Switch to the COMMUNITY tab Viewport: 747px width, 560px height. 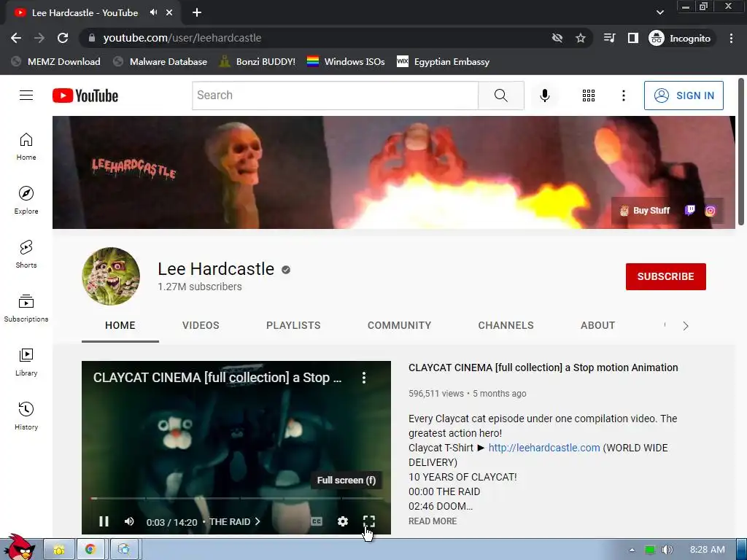tap(399, 325)
